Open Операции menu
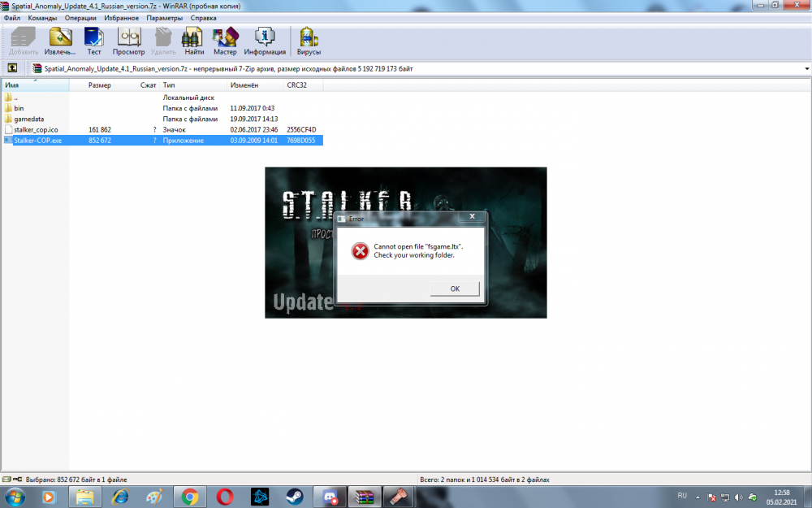Image resolution: width=812 pixels, height=508 pixels. click(x=80, y=18)
